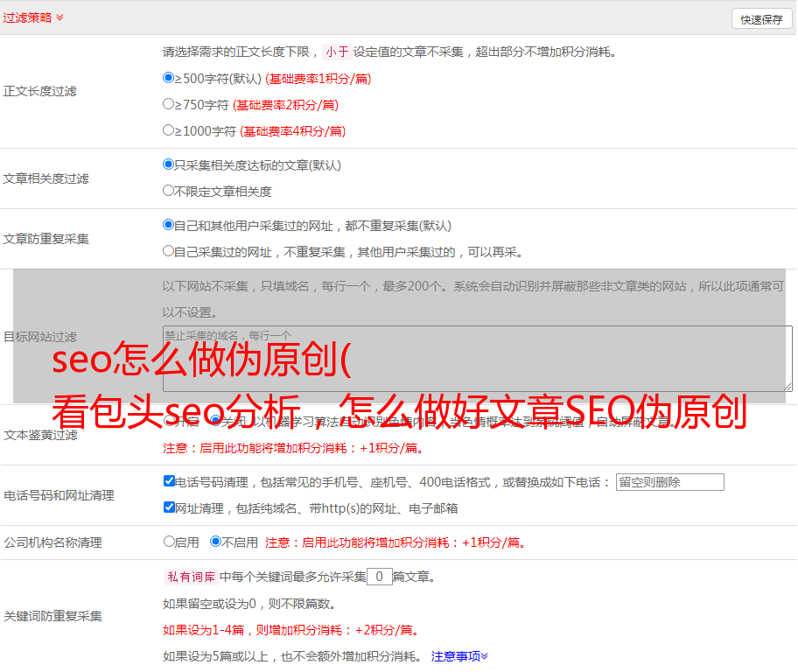Select 关闭 for 文本鉴黄过滤

click(x=215, y=421)
